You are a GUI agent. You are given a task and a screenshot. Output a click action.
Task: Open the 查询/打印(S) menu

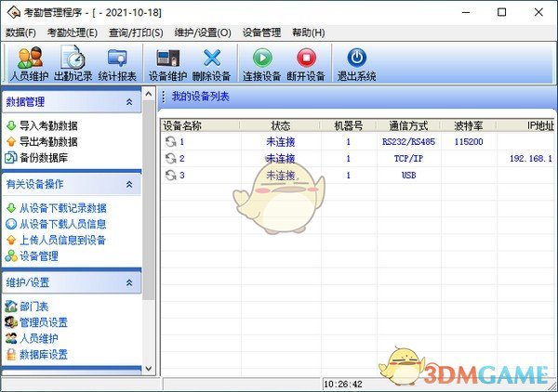[x=136, y=33]
